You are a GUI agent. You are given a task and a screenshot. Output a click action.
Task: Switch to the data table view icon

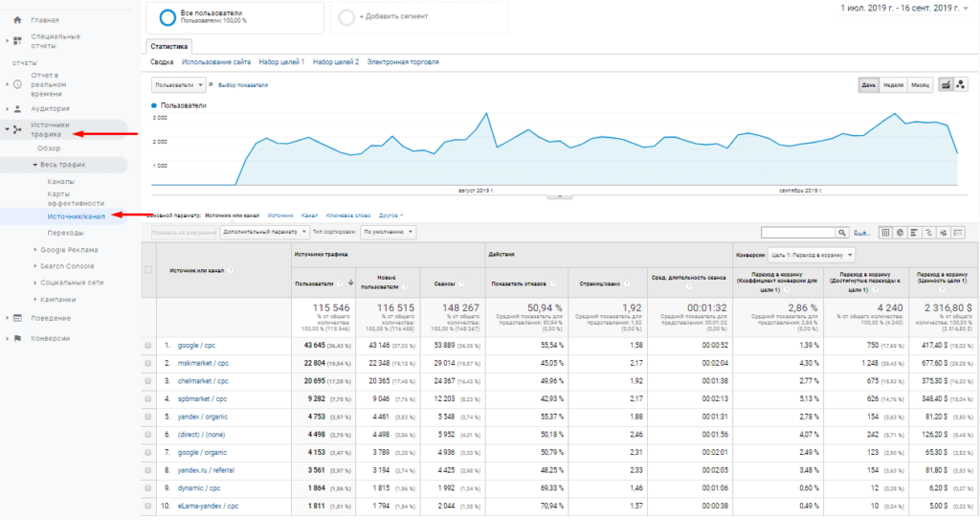coord(886,232)
